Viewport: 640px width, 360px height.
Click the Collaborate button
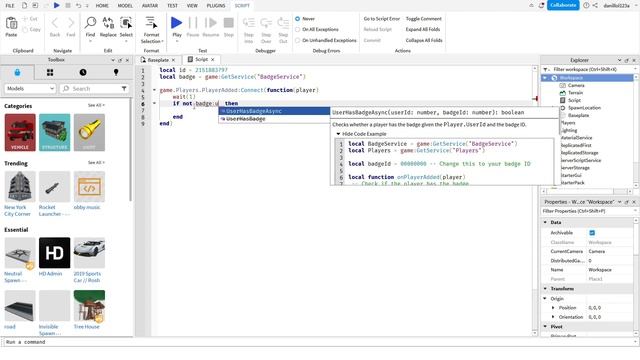tap(563, 5)
